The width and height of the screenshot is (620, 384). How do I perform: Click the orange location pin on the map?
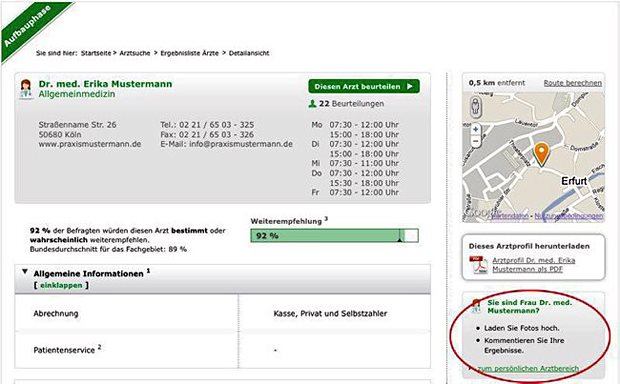pyautogui.click(x=541, y=154)
